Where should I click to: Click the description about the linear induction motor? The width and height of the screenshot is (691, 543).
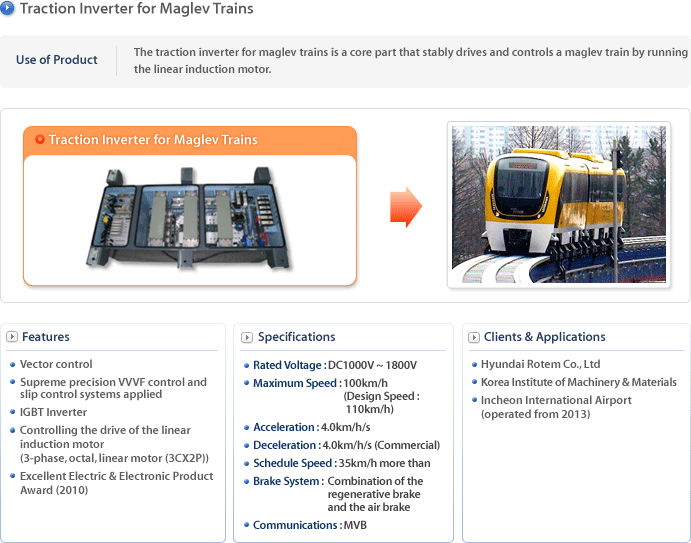tap(411, 60)
